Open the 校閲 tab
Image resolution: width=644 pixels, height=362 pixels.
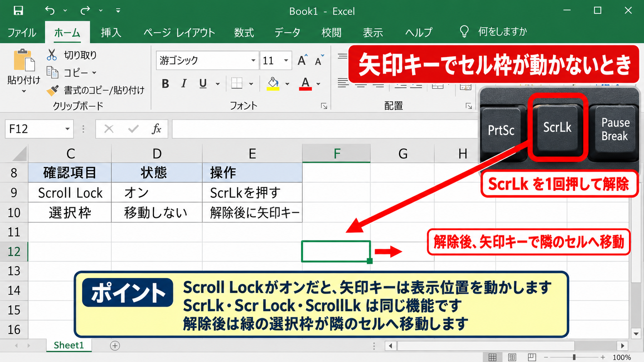[x=331, y=32]
